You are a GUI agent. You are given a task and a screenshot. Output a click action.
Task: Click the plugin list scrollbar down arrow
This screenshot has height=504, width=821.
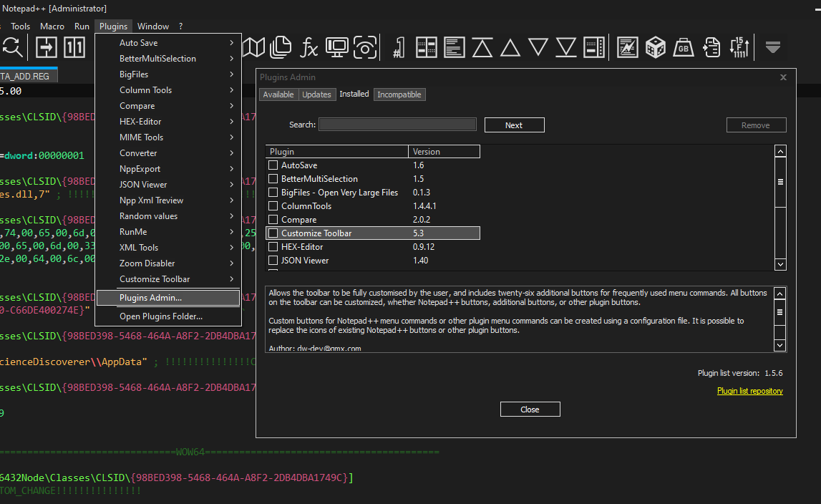[780, 264]
